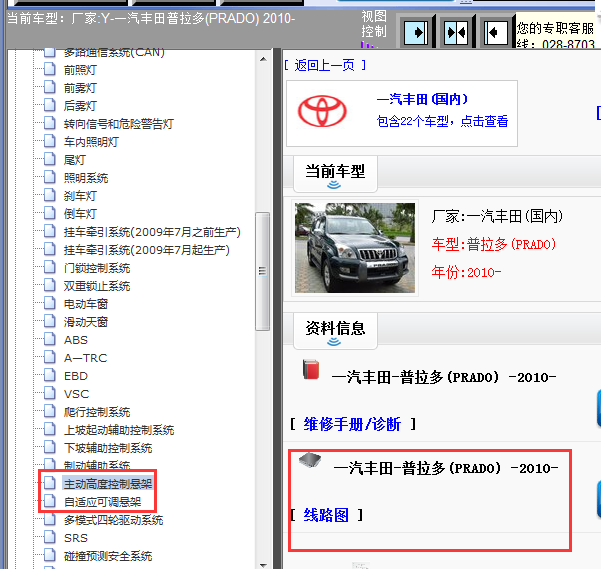Select 车内照明灯 in the tree
The image size is (601, 569).
91,142
